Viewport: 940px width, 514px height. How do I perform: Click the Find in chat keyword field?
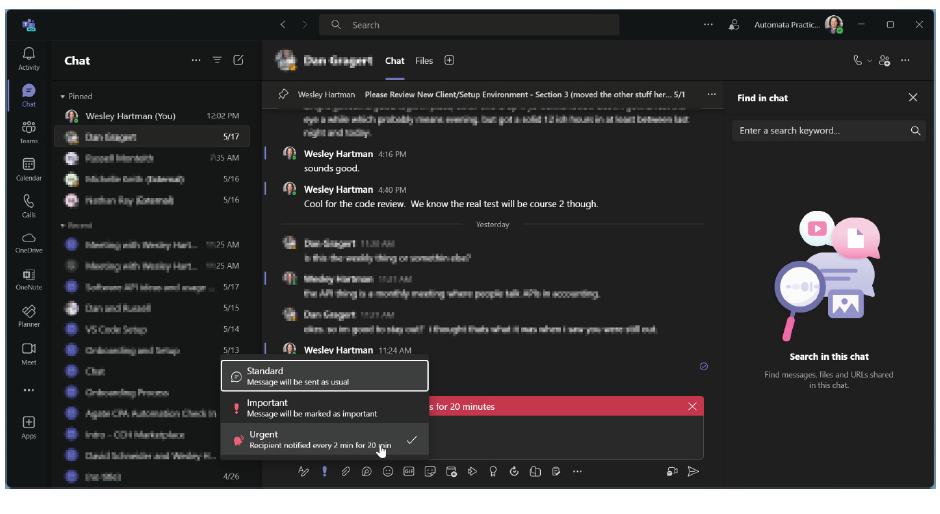coord(820,131)
